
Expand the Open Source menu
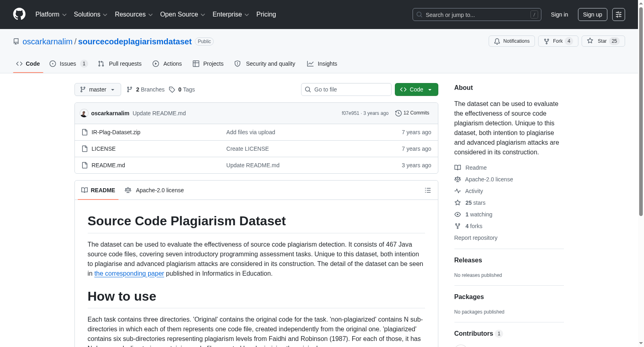coord(183,15)
